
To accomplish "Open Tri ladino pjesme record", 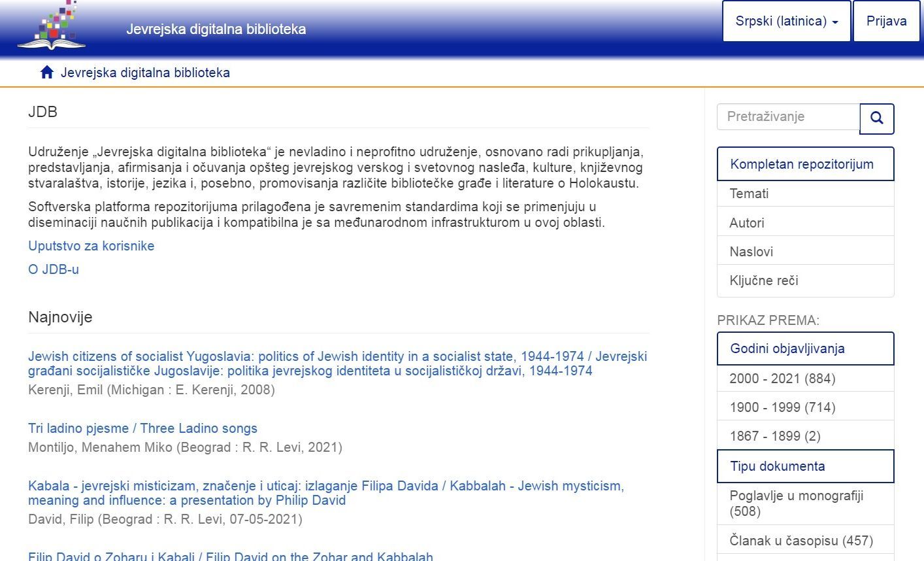I will tap(142, 428).
